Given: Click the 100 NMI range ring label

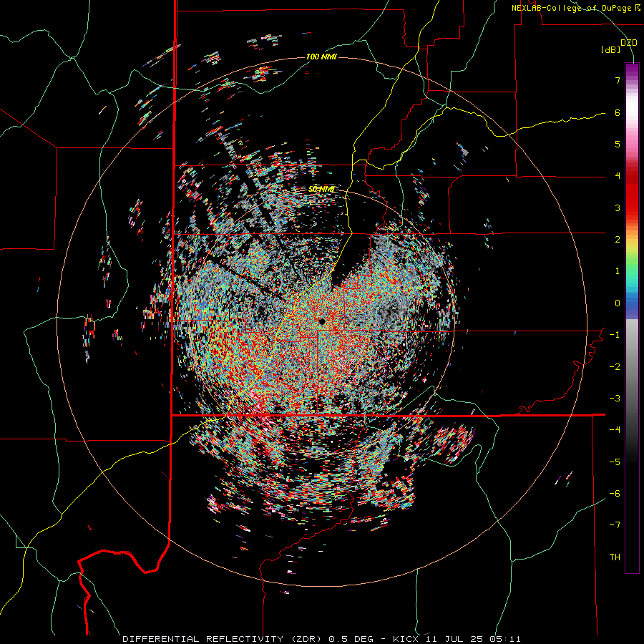Looking at the screenshot, I should 321,57.
